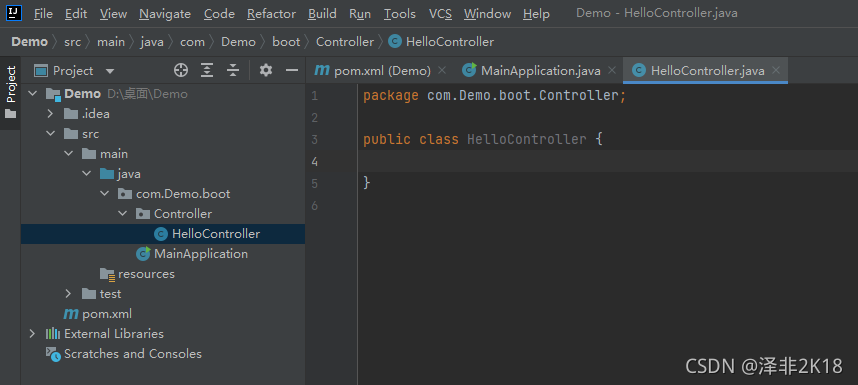Expand the .idea folder
The height and width of the screenshot is (385, 858).
pyautogui.click(x=50, y=114)
